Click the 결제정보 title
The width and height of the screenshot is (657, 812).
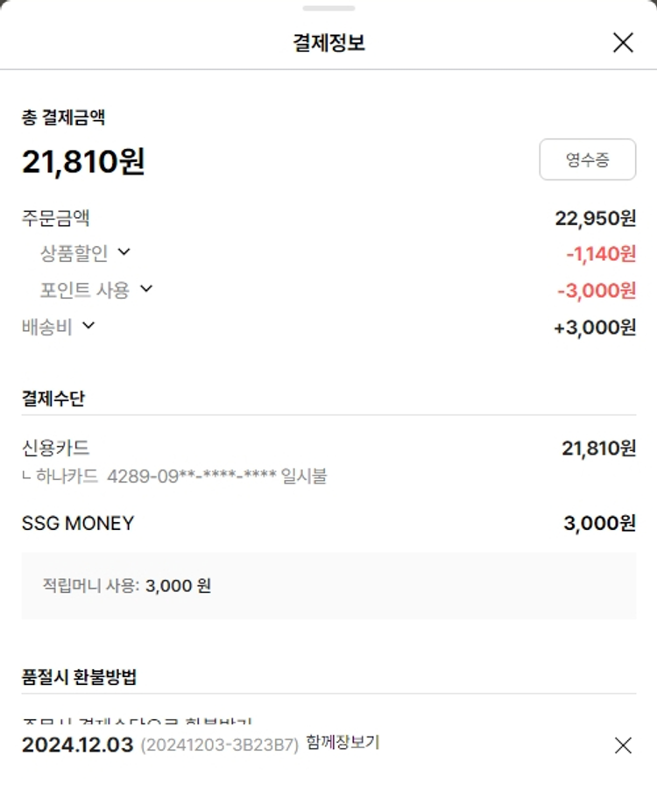[x=328, y=42]
